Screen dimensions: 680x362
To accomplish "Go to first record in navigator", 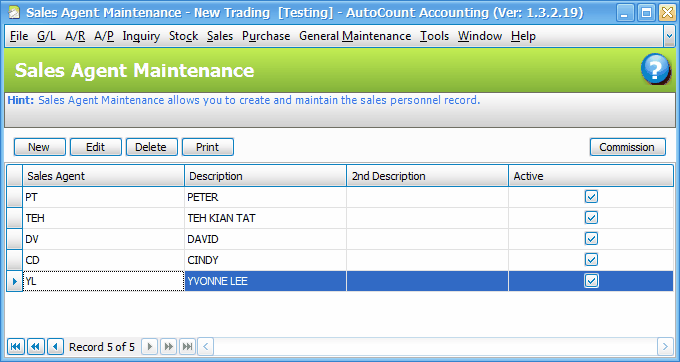I will coord(16,347).
